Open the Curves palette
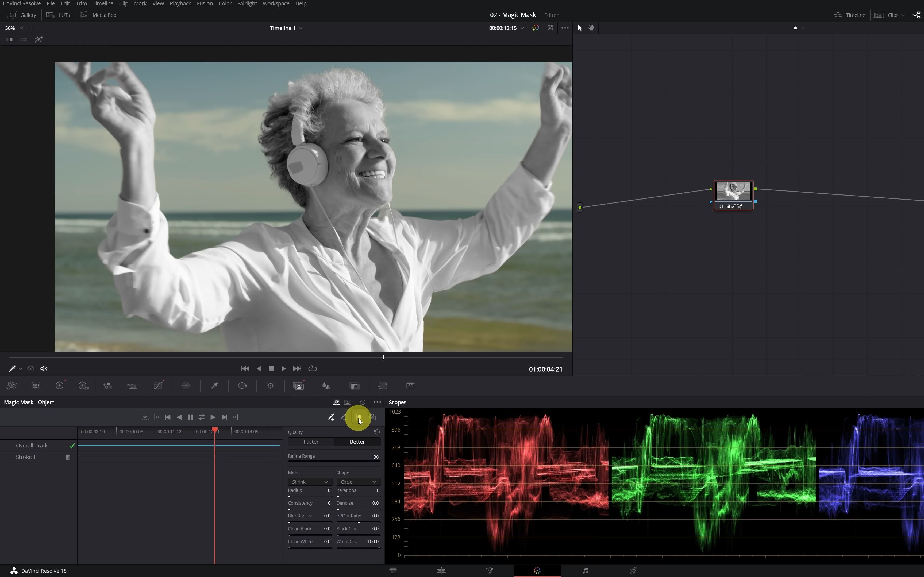Screen dimensions: 924x577 (158, 386)
